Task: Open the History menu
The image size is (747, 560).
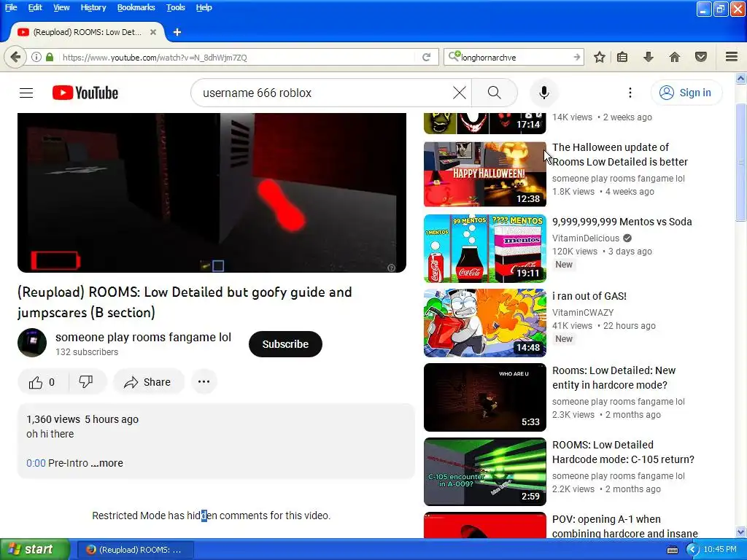Action: [x=93, y=7]
